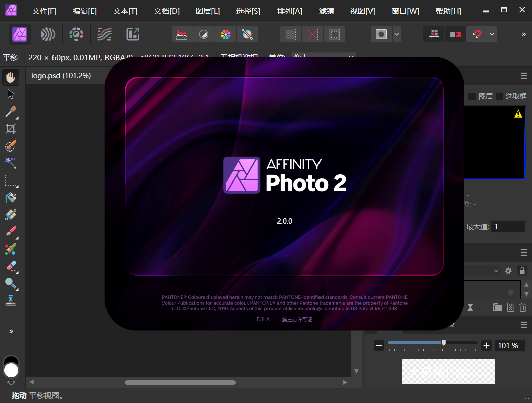Select the Colour Picker tool

(11, 112)
